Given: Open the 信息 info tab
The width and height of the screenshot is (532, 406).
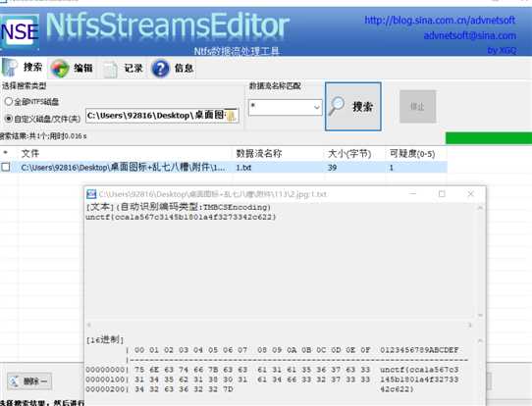Looking at the screenshot, I should [173, 68].
